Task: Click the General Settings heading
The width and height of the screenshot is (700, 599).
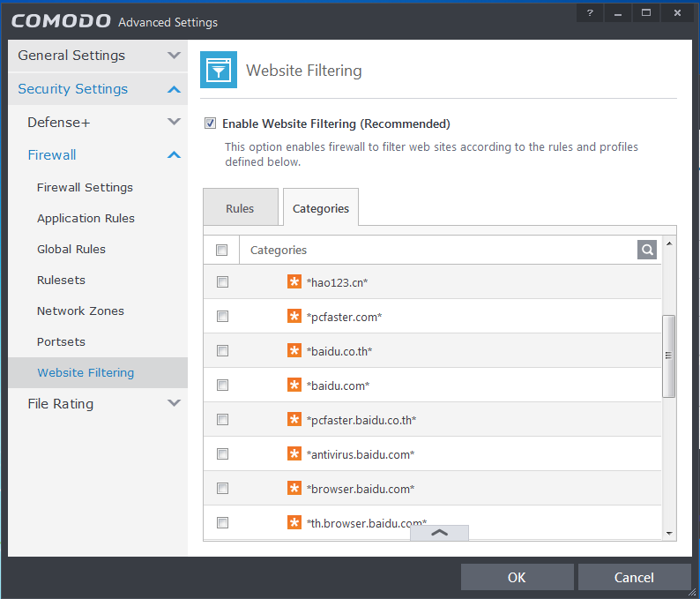Action: (71, 56)
